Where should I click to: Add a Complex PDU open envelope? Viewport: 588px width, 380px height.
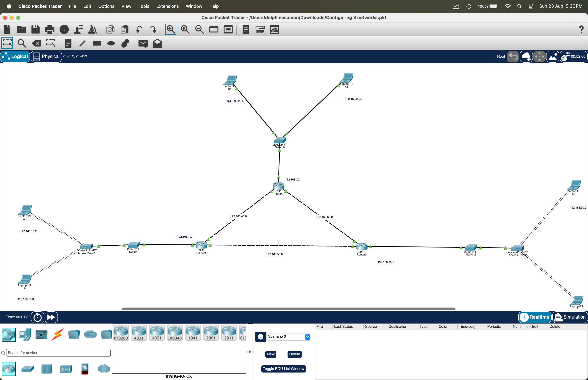coord(157,43)
